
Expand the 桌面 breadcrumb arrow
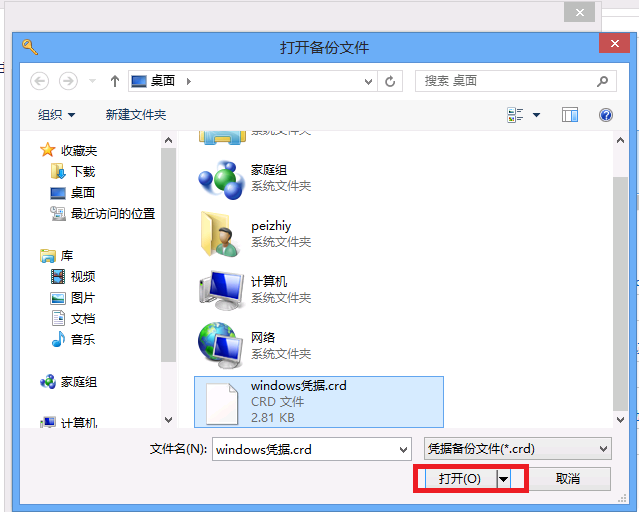pyautogui.click(x=188, y=81)
